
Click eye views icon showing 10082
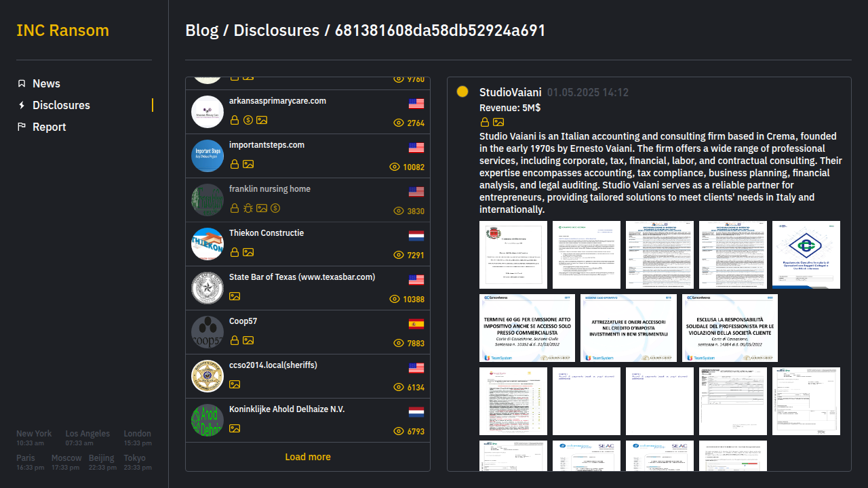(395, 167)
